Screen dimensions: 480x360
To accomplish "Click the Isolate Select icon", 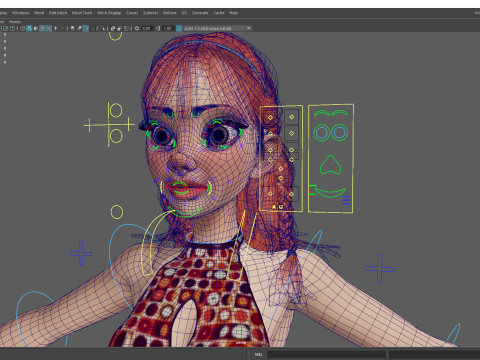I will point(102,28).
